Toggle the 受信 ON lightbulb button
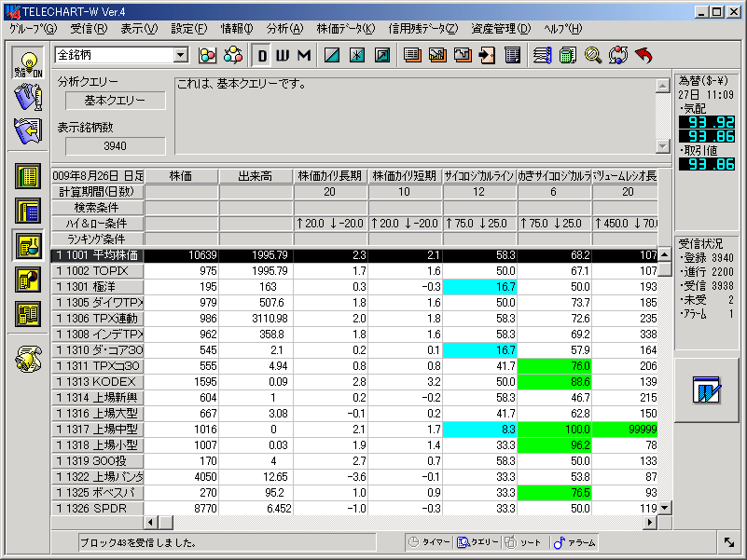The height and width of the screenshot is (560, 747). coord(28,63)
